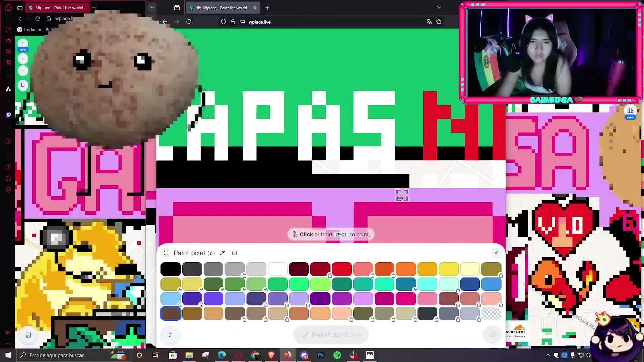This screenshot has height=362, width=644.
Task: Open Twitch button on left map sidebar
Action: coord(23,85)
